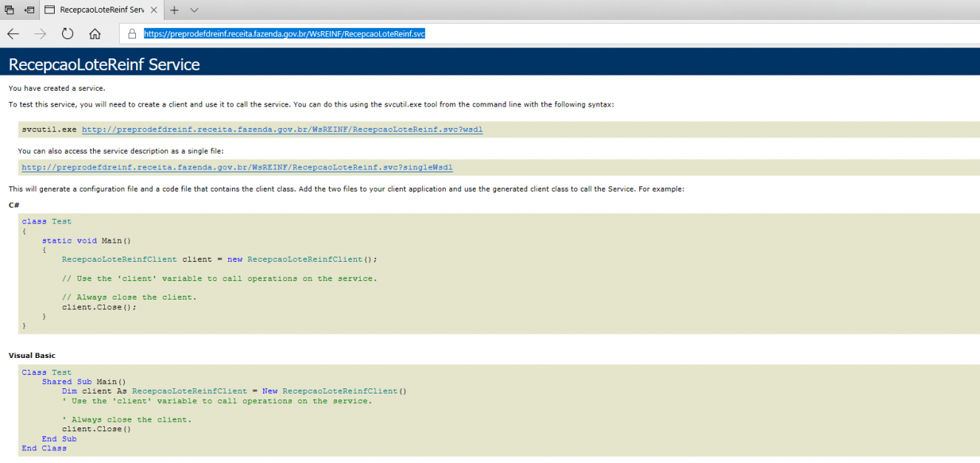This screenshot has width=980, height=463.
Task: Click inside the Visual Basic code sample
Action: 499,410
